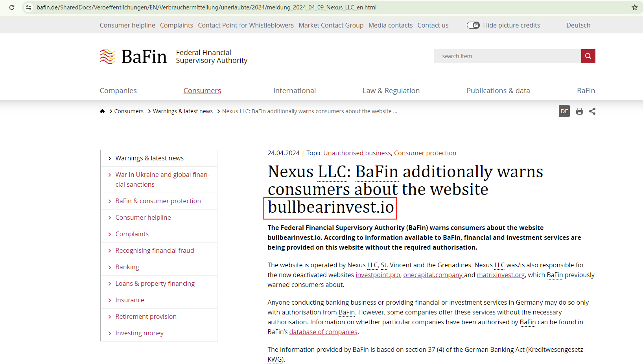Switch to German version via DE icon
Screen dimensions: 643x364
[564, 111]
